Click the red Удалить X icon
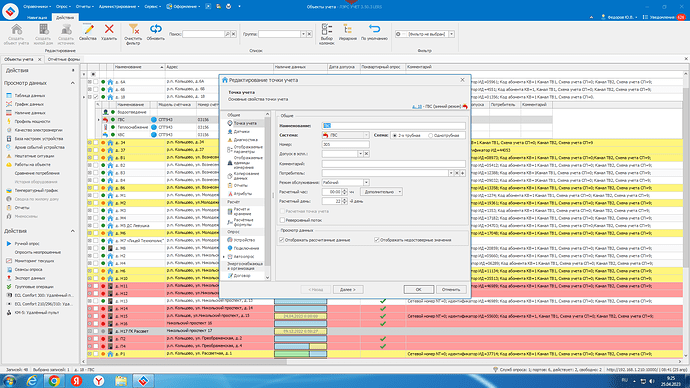 pyautogui.click(x=109, y=29)
